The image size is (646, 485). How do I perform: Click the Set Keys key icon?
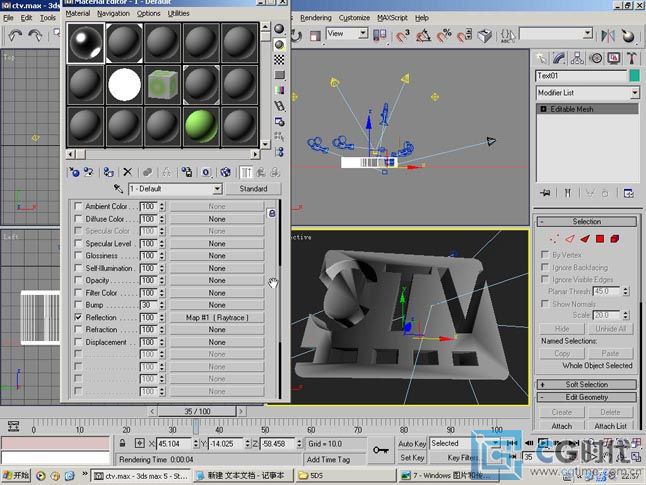click(380, 450)
